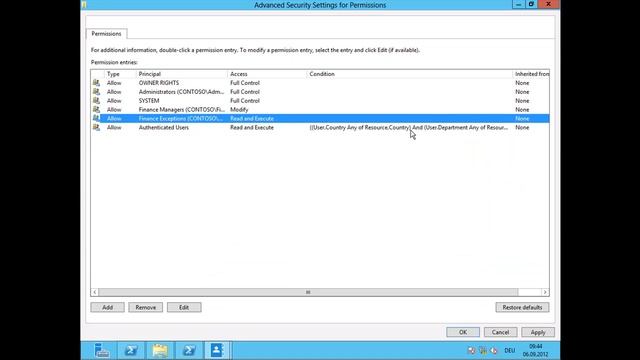Viewport: 640px width, 360px height.
Task: Click the Remove button
Action: [x=146, y=307]
